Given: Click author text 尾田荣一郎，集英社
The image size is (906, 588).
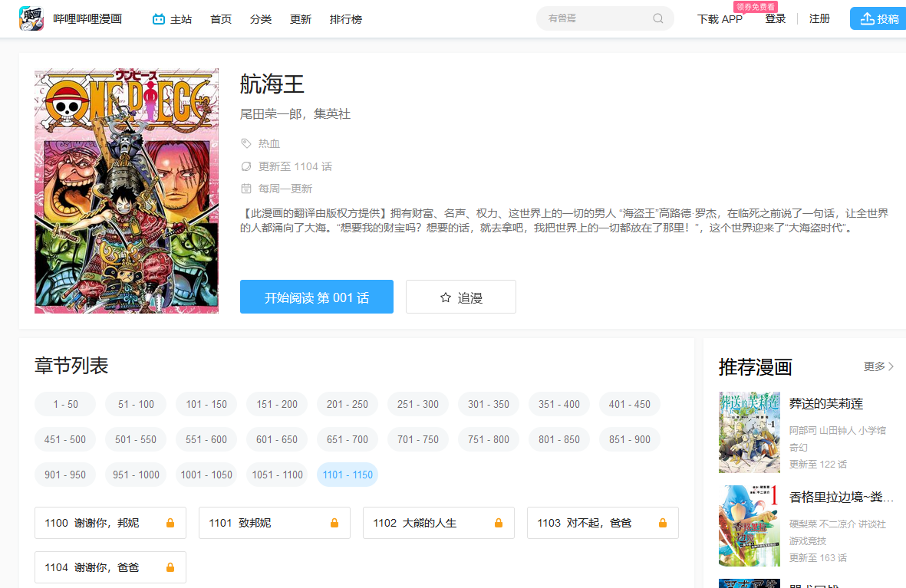Looking at the screenshot, I should coord(295,114).
